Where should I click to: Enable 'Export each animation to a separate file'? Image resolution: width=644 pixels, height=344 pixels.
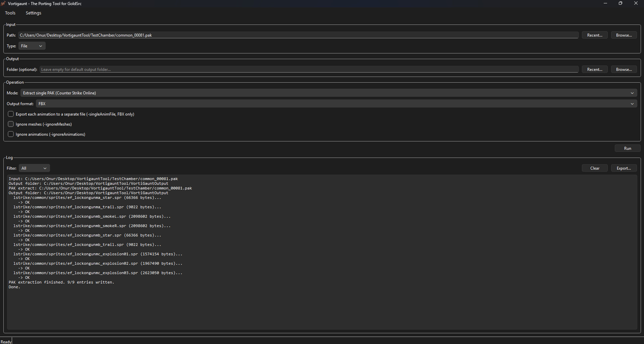(10, 114)
